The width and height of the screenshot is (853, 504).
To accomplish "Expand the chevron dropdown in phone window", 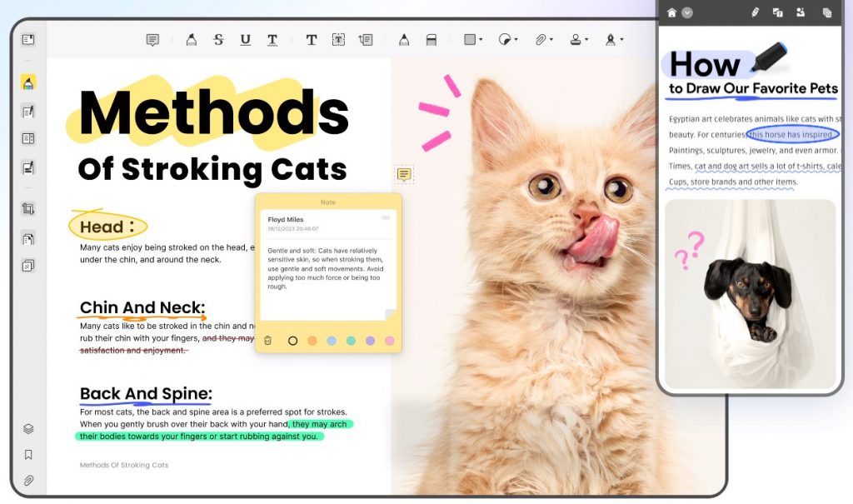I will [687, 12].
